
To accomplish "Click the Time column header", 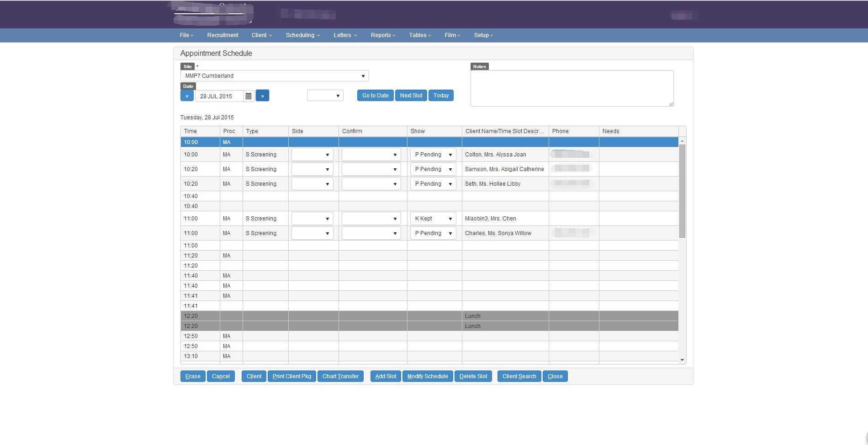I will click(x=200, y=131).
